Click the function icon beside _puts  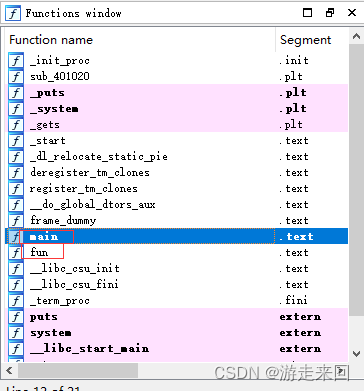[x=16, y=93]
